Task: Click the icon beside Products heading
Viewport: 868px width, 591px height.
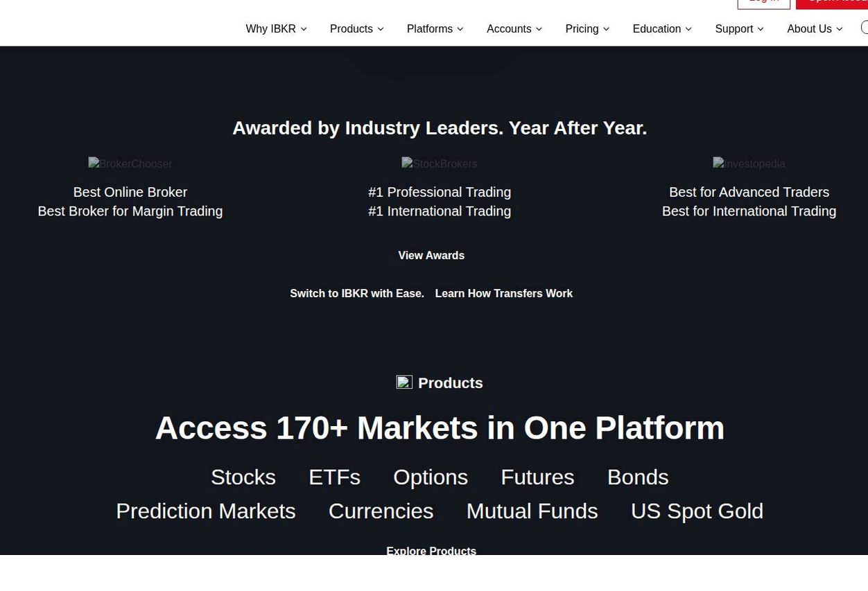Action: tap(404, 382)
